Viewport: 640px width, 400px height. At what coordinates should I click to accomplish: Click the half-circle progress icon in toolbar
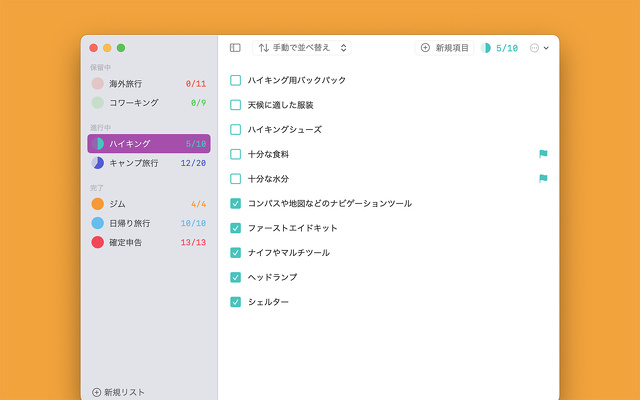point(486,47)
